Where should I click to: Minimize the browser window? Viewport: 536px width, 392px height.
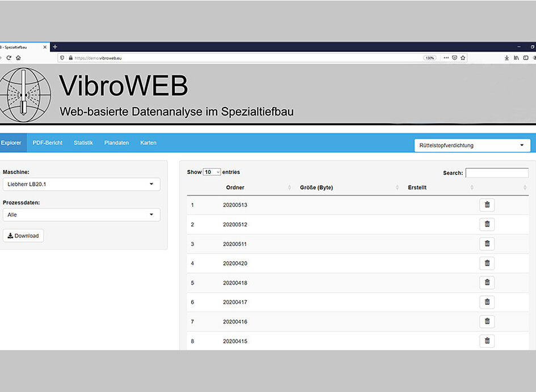519,47
